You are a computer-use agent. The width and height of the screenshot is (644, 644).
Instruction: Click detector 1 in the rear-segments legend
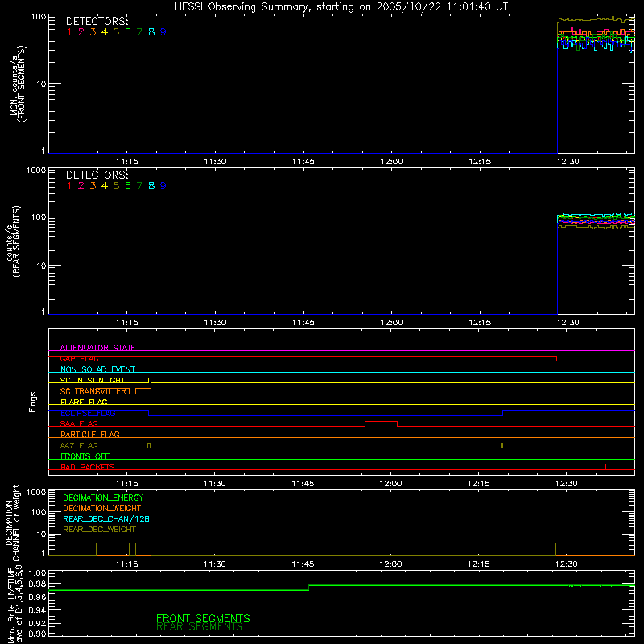pos(69,186)
